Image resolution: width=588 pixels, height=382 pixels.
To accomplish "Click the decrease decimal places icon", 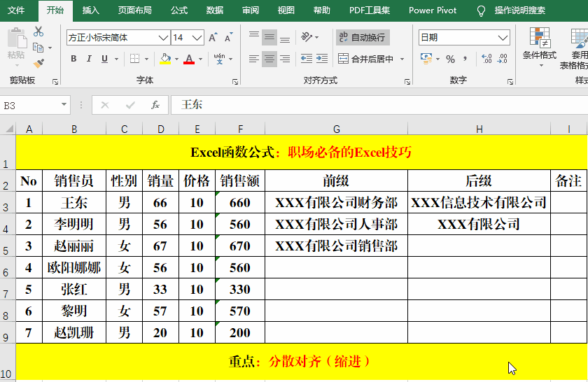I will [x=502, y=59].
